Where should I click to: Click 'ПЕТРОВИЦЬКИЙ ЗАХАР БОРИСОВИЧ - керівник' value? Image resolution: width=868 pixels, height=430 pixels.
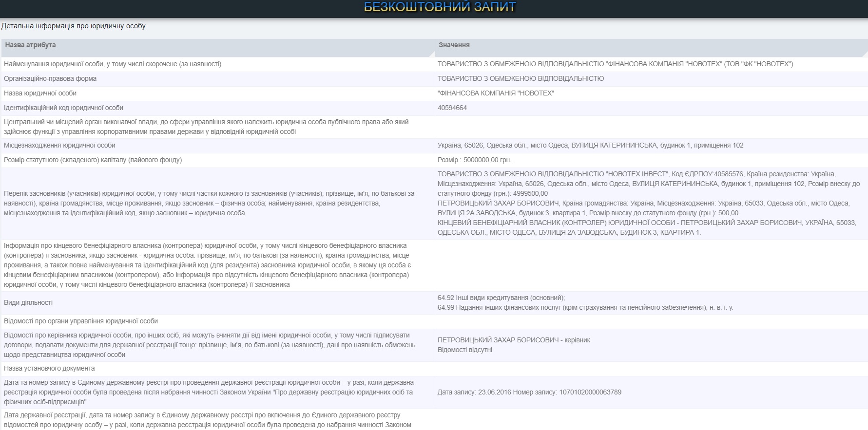(514, 340)
